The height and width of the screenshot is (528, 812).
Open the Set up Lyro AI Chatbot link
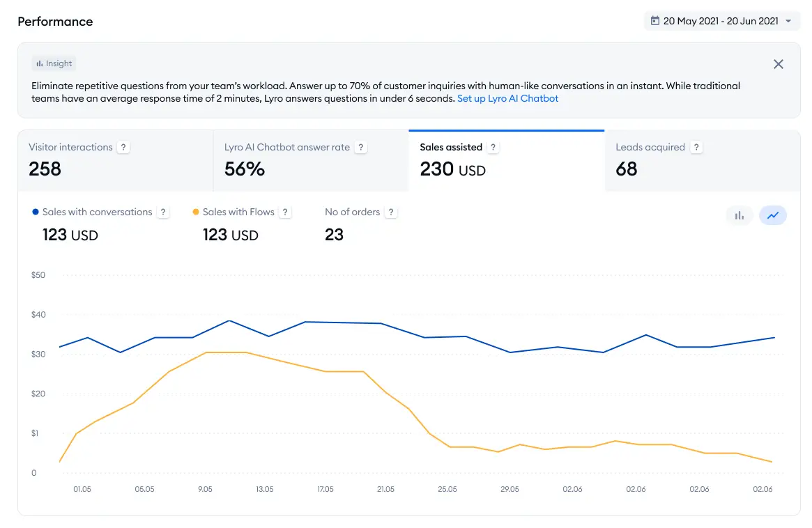click(507, 98)
